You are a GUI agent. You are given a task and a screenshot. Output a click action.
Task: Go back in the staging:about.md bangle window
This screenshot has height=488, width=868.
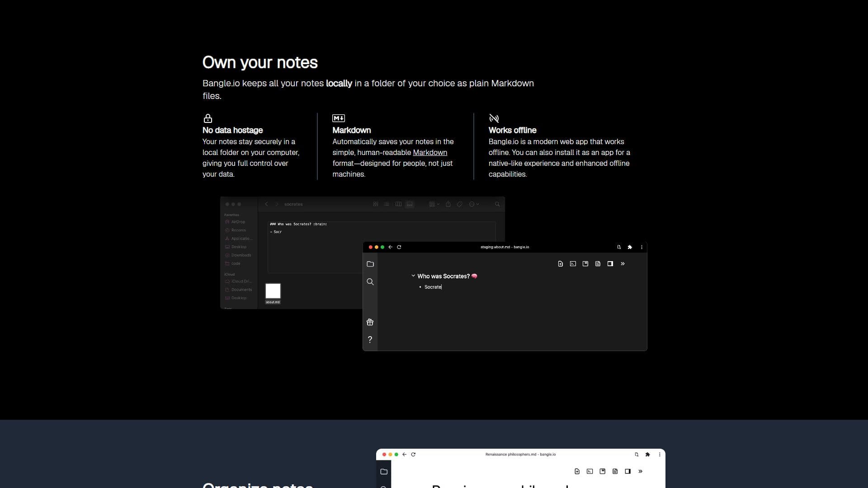(x=391, y=247)
